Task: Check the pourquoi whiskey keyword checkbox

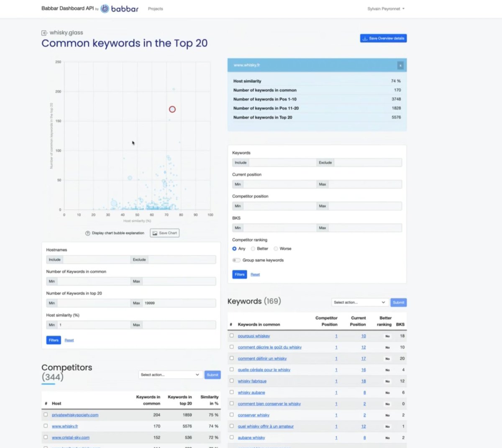Action: pos(232,335)
